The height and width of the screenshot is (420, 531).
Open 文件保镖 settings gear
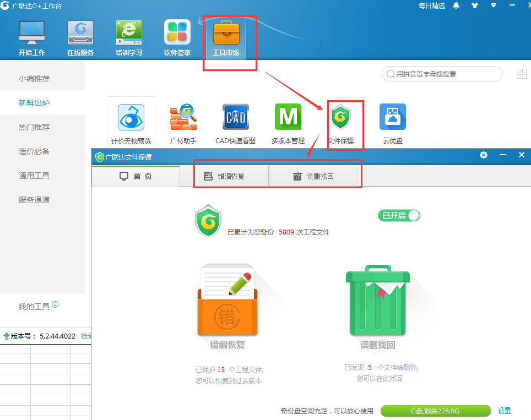pos(484,155)
